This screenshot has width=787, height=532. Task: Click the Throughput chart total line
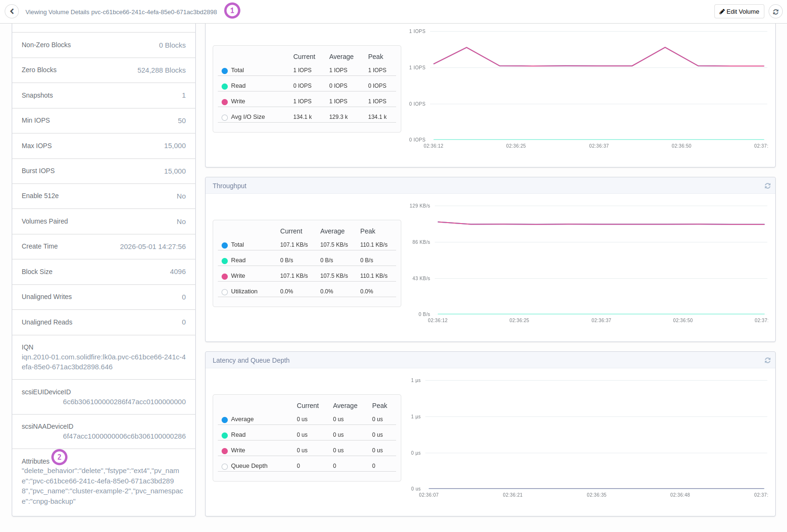[x=601, y=224]
